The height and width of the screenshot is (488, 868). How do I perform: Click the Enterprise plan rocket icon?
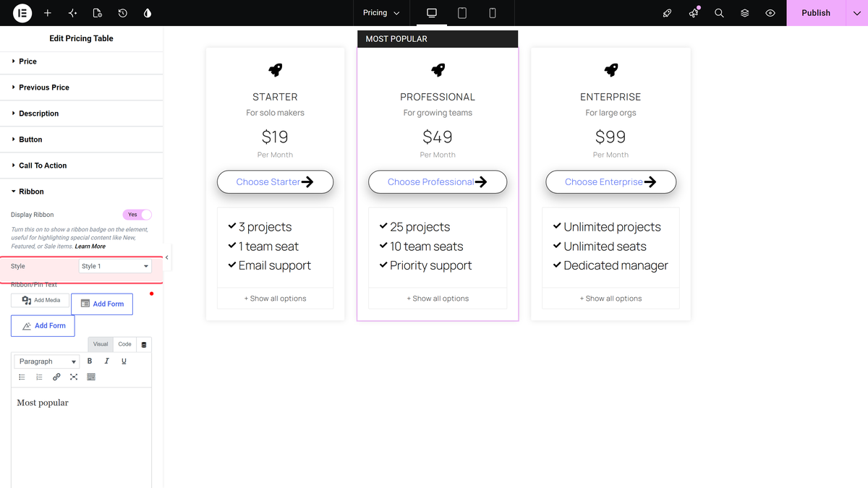coord(610,70)
